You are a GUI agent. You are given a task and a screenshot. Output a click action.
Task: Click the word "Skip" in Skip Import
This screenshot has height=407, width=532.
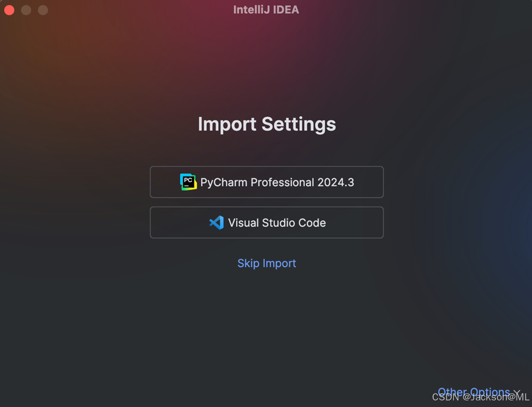(x=248, y=263)
